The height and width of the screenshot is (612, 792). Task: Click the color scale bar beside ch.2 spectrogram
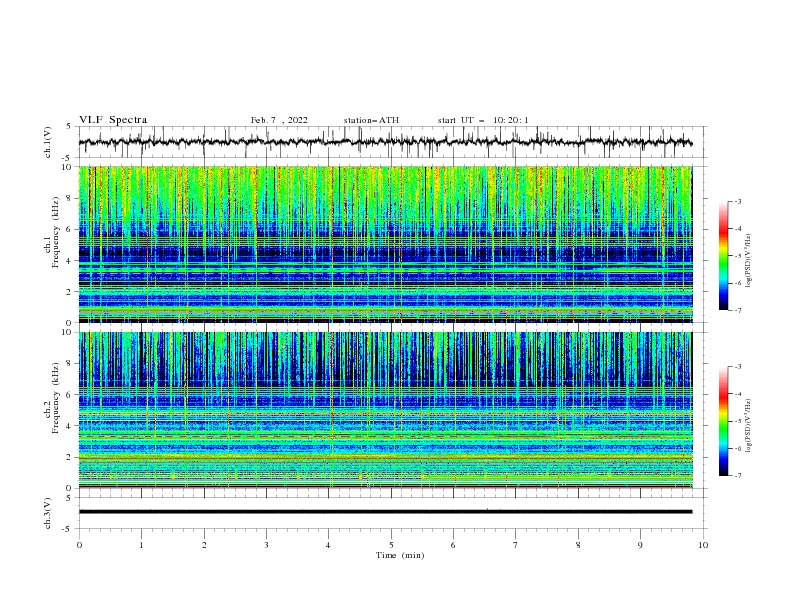(723, 421)
